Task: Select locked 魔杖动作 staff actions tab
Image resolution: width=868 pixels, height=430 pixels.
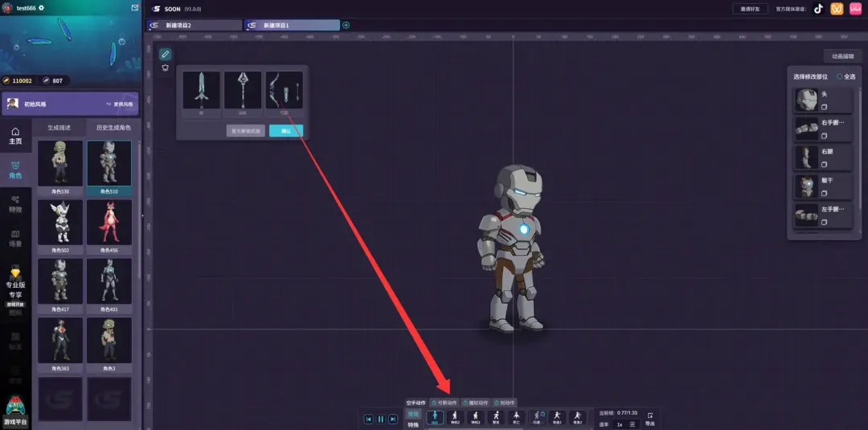Action: click(x=476, y=403)
